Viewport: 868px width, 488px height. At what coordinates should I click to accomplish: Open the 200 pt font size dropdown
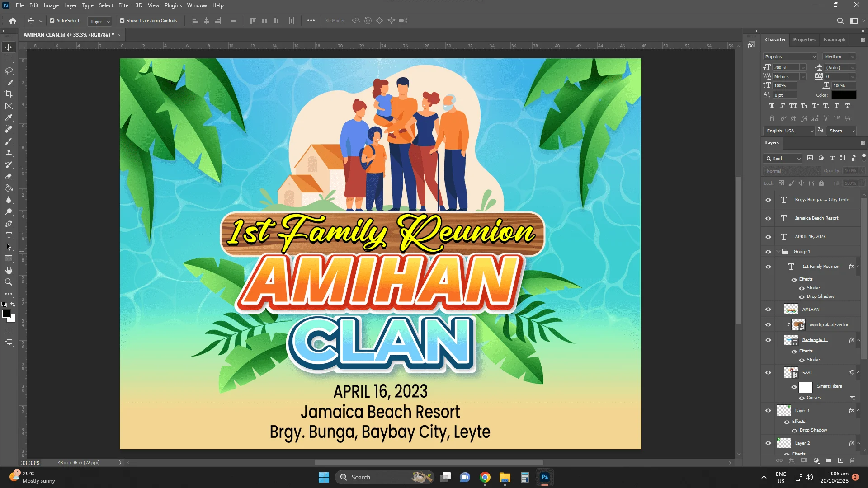coord(803,68)
